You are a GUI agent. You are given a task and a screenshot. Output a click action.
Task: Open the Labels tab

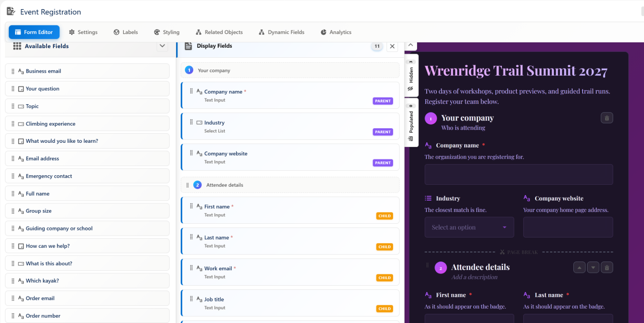tap(125, 32)
